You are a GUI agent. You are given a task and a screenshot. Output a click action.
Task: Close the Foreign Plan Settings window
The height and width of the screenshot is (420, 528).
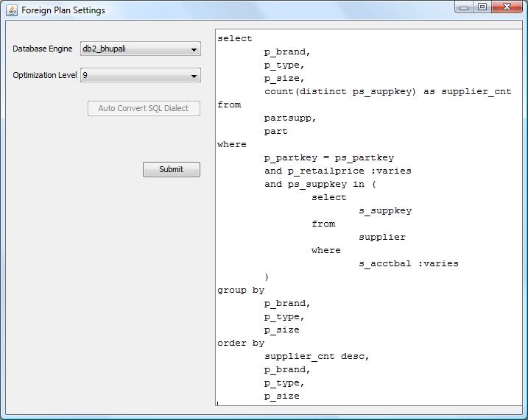(506, 7)
